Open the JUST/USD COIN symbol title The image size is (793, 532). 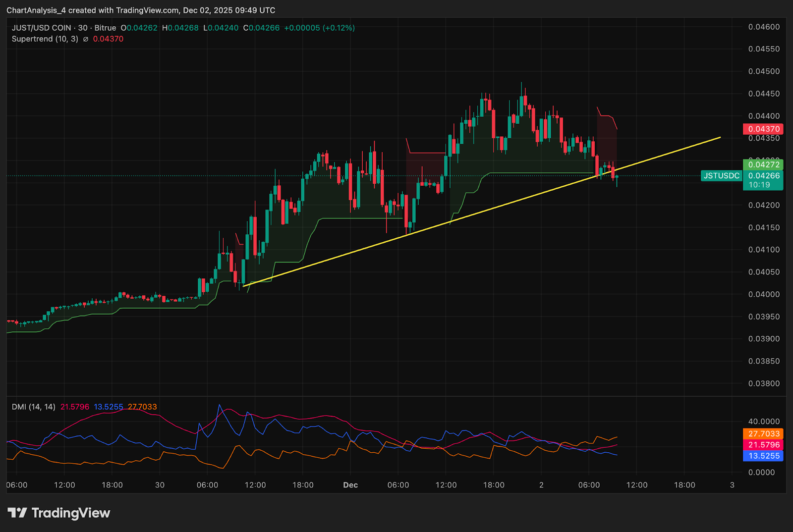click(x=42, y=28)
